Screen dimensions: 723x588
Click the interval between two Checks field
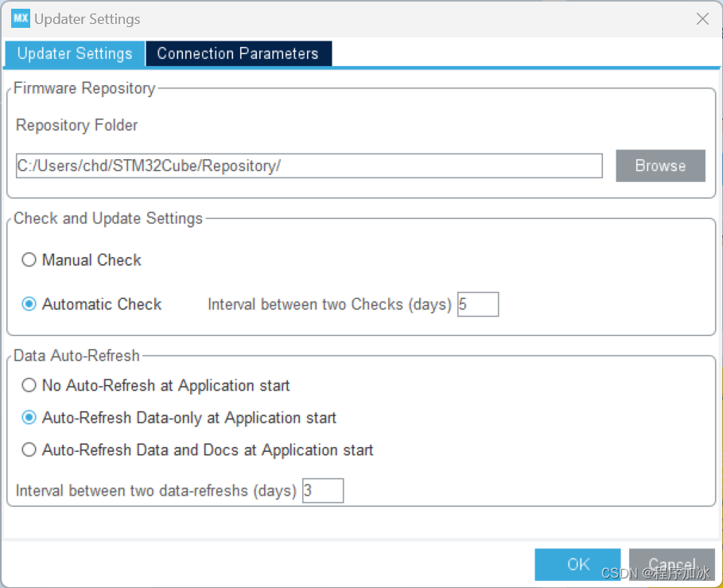(478, 305)
